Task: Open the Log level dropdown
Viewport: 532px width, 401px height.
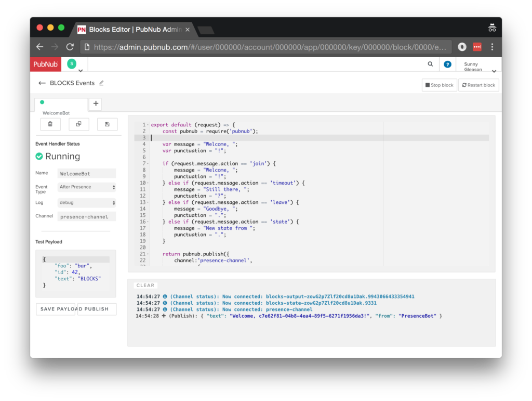Action: (x=87, y=203)
